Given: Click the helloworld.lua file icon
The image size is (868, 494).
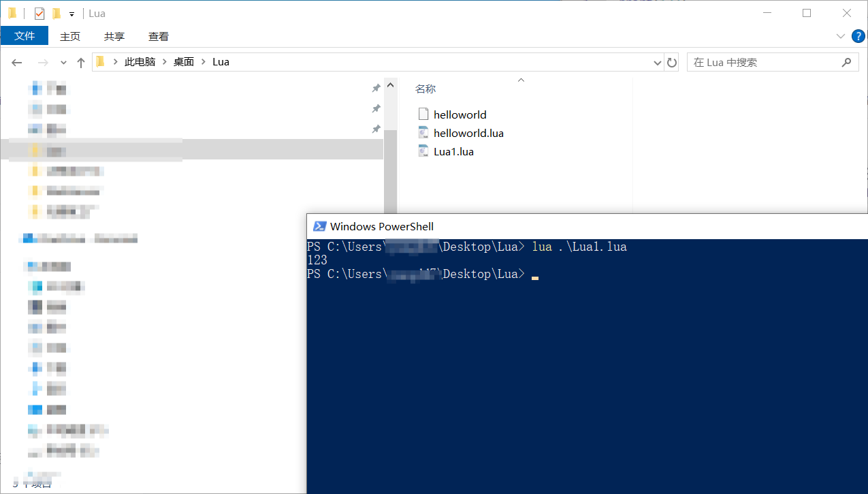Looking at the screenshot, I should pyautogui.click(x=423, y=133).
